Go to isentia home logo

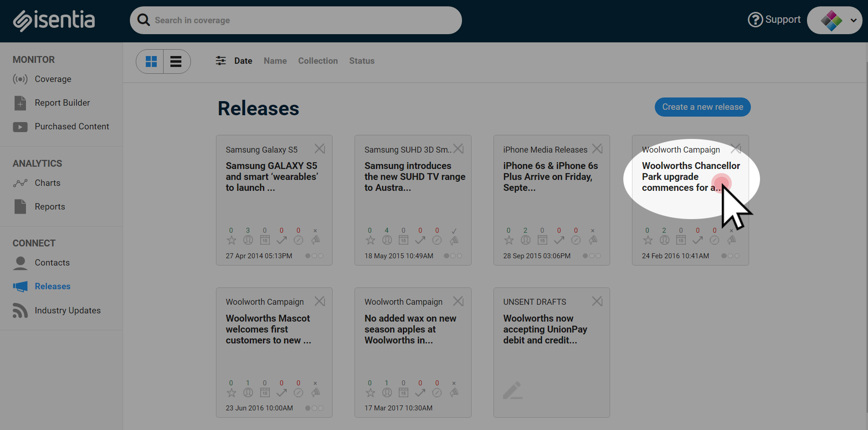click(54, 20)
